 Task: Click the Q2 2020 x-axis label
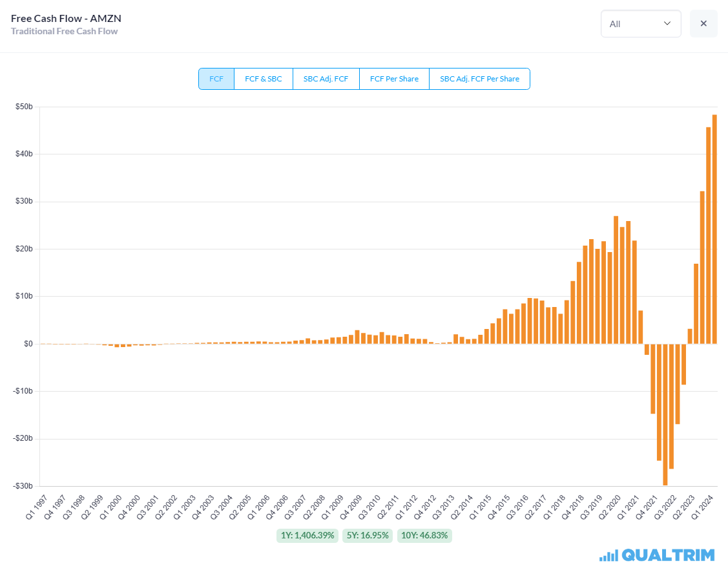(610, 507)
